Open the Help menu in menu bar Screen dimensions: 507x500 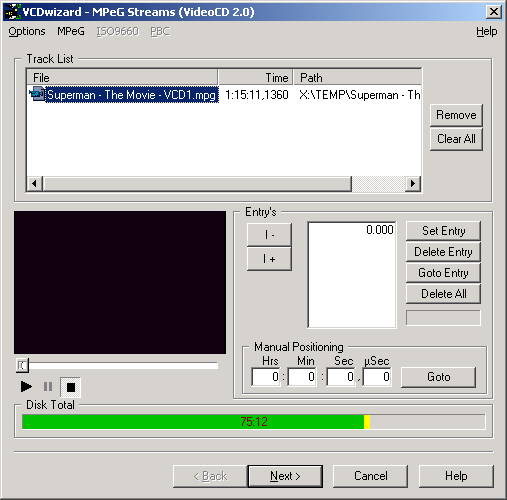pos(486,31)
